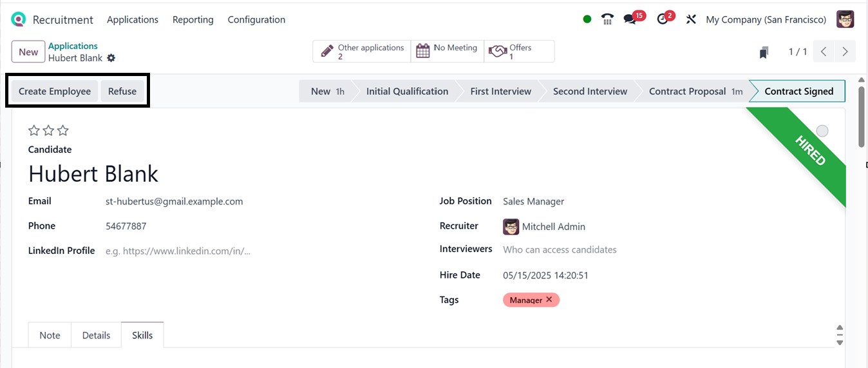Click the Create Employee button
The width and height of the screenshot is (868, 368).
coord(55,91)
